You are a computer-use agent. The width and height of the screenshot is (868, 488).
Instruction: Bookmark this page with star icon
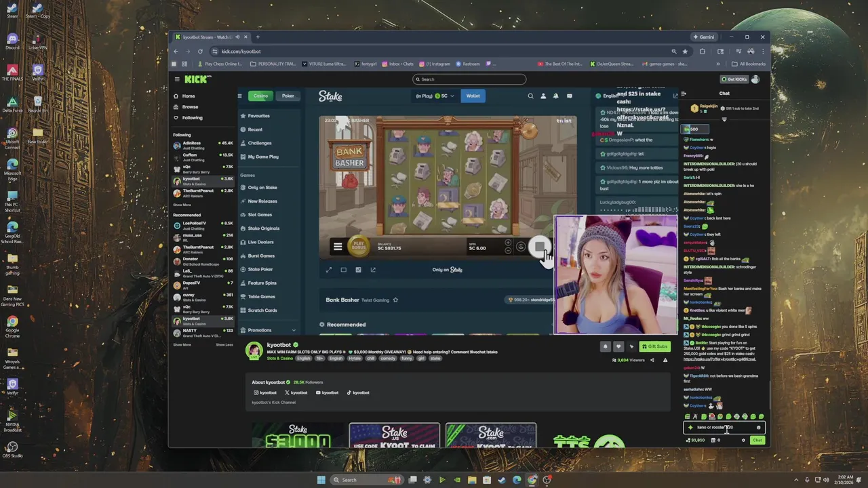[x=685, y=52]
